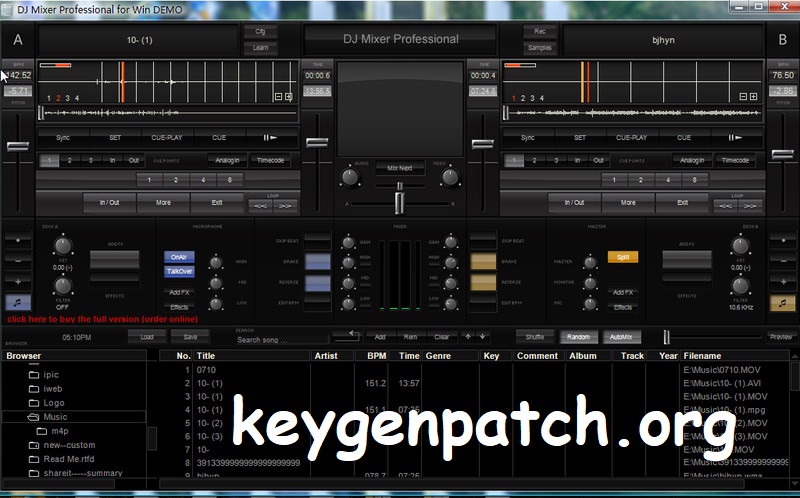Click deck A pitch slider handle
Image resolution: width=800 pixels, height=498 pixels.
click(18, 146)
